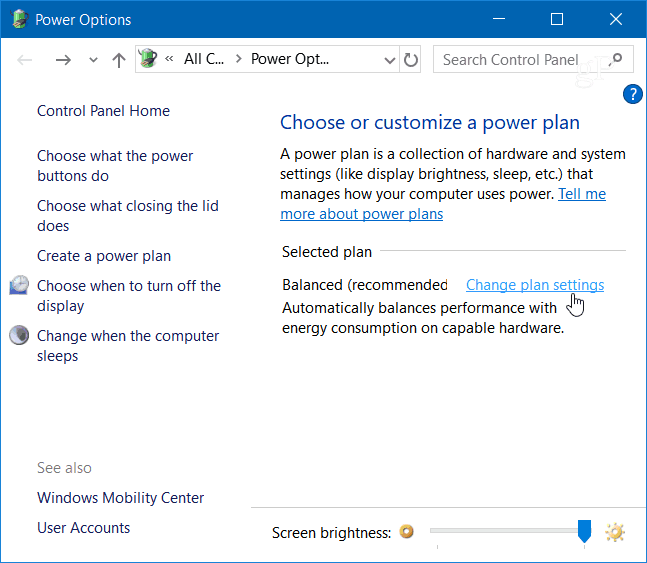
Task: Close the Power Options window
Action: [616, 19]
